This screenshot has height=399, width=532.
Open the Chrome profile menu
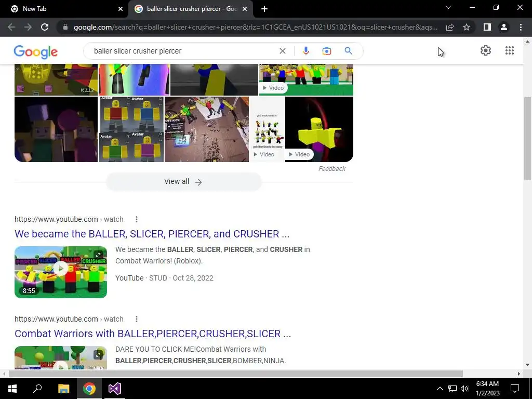(504, 27)
